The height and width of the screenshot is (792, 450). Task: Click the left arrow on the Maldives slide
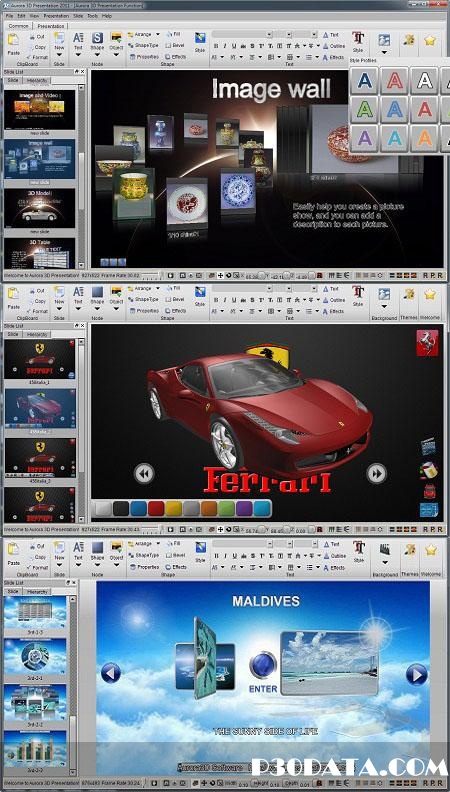(x=111, y=673)
